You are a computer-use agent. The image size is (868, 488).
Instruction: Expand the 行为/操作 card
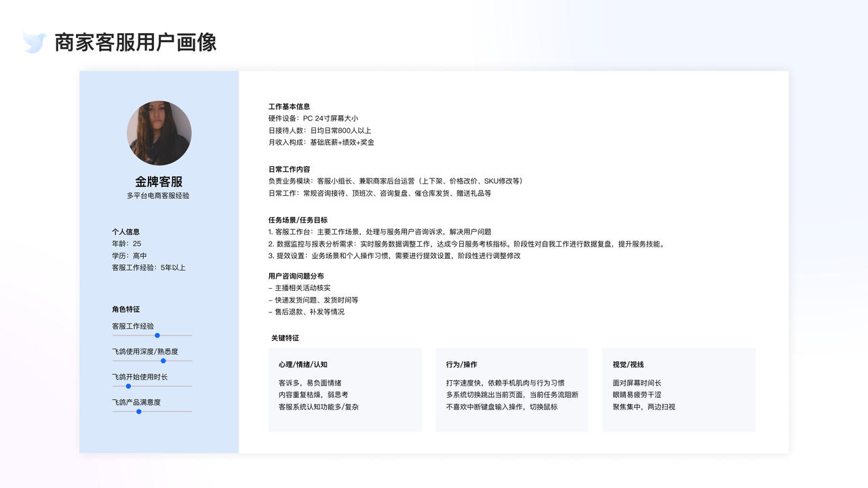tap(511, 390)
